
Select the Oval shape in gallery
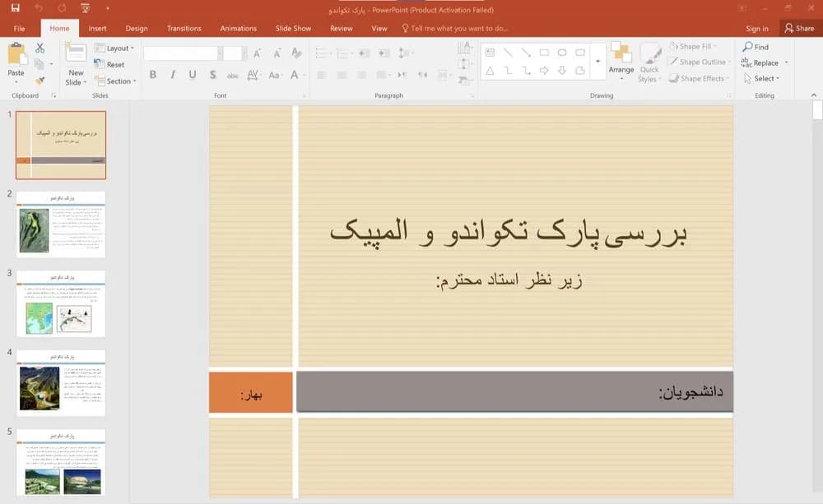click(x=562, y=53)
